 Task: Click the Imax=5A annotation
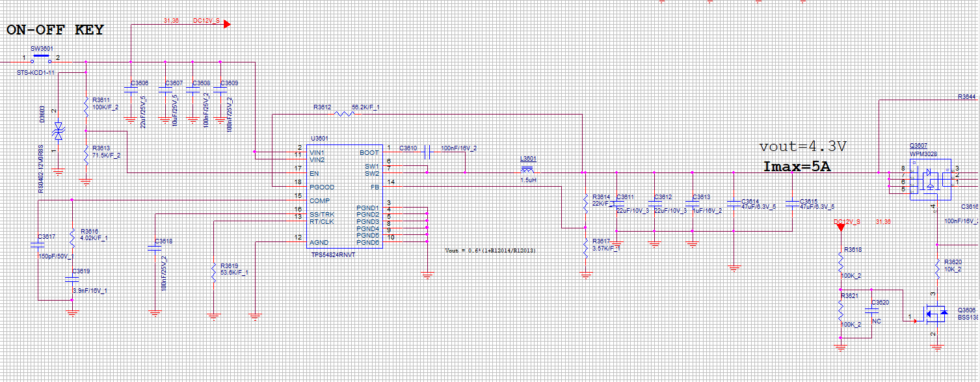797,167
